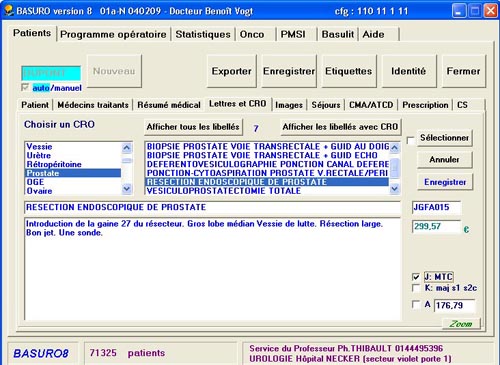Click procedure list scroll down arrow
This screenshot has width=500, height=365.
[x=395, y=189]
